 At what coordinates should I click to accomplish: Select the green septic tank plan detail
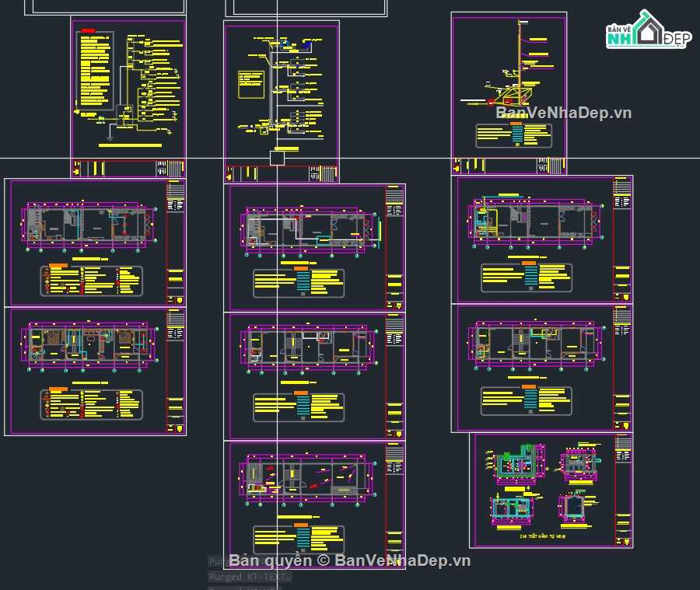[x=517, y=463]
